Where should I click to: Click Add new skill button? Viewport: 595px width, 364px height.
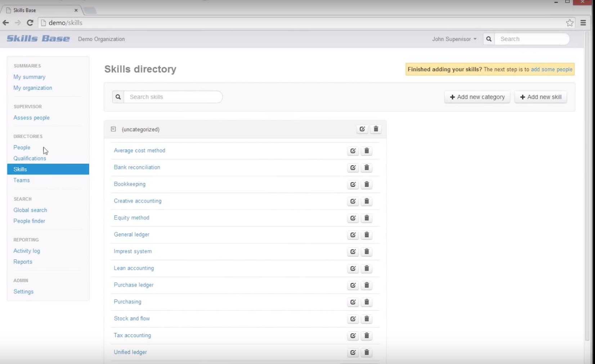tap(541, 97)
